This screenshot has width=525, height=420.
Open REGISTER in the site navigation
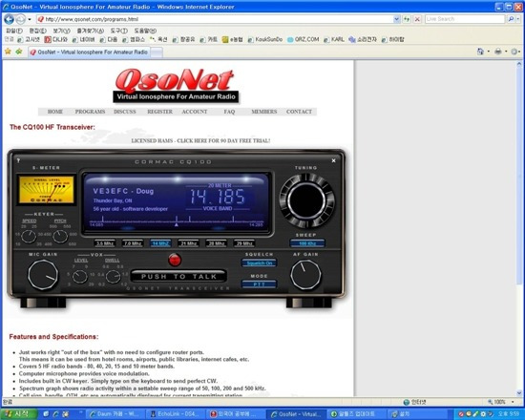click(160, 112)
